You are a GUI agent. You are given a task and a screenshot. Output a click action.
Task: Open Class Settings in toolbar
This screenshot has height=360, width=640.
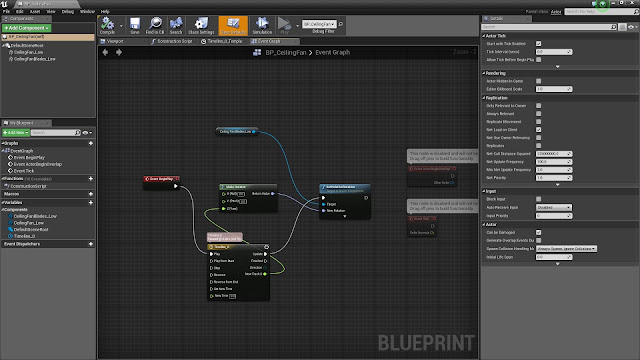click(201, 25)
